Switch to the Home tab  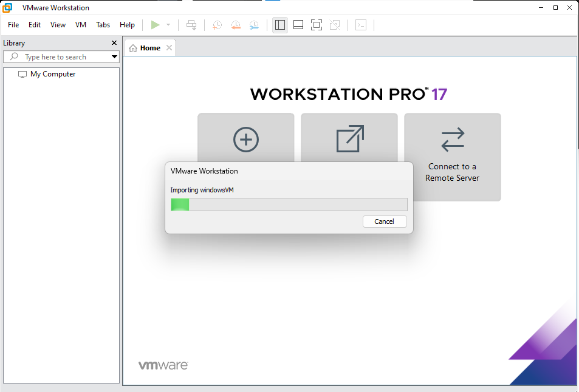[150, 48]
